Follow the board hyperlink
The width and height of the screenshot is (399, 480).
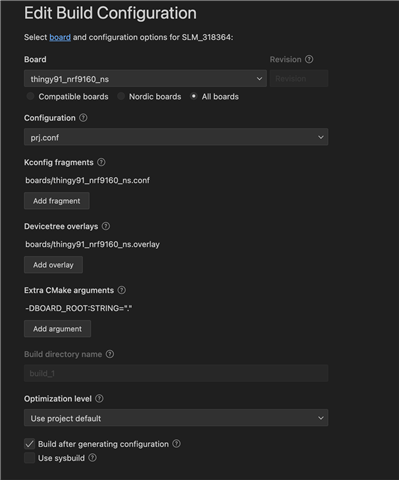coord(60,37)
